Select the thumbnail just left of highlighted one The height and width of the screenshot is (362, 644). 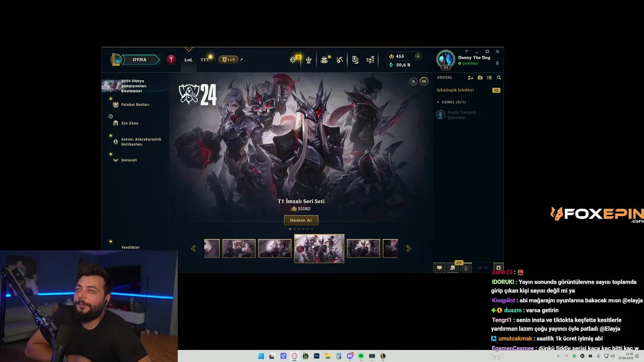(275, 248)
